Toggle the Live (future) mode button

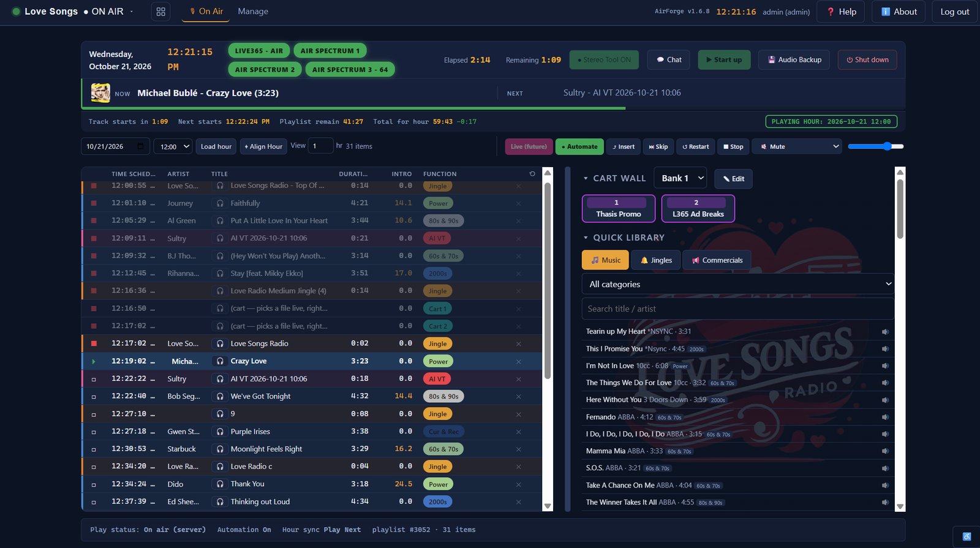click(x=529, y=147)
